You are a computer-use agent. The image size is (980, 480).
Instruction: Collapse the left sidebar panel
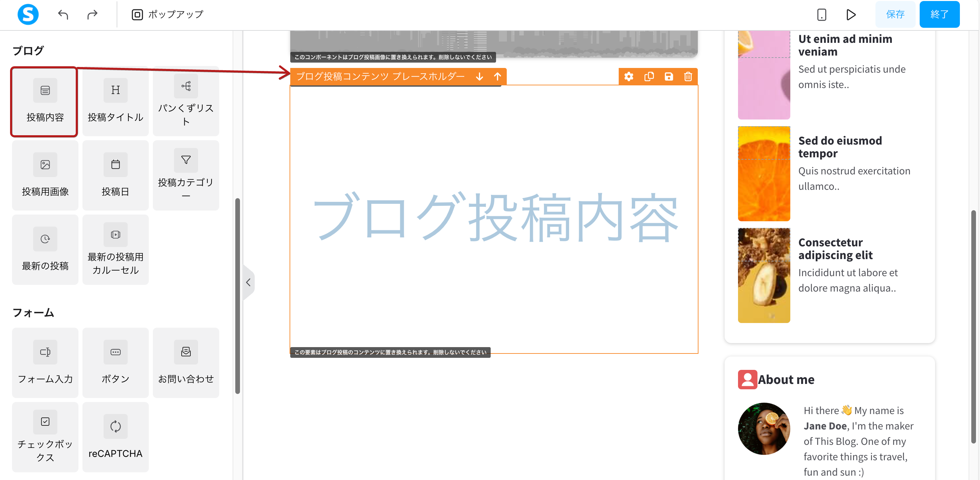tap(248, 283)
